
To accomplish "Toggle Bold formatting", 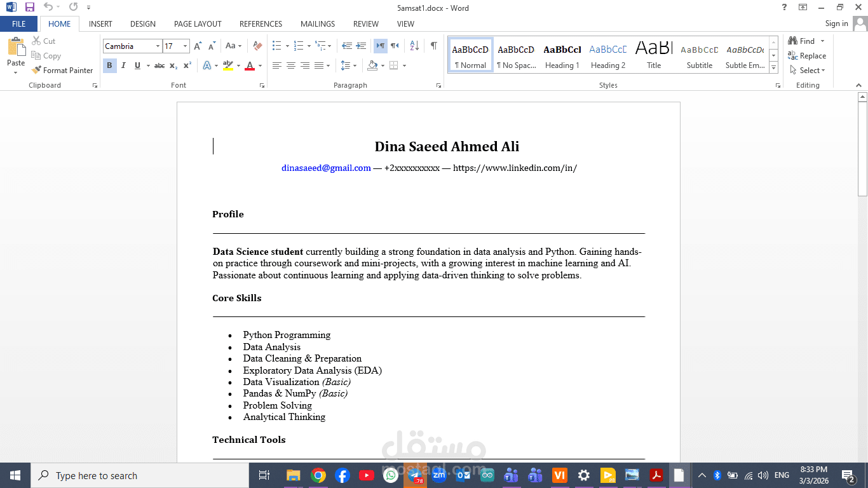I will [109, 65].
